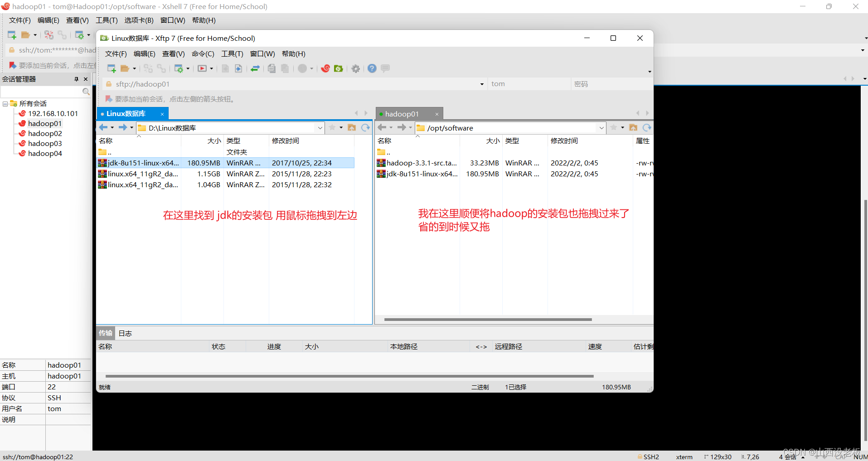Expand remote path /opt/software dropdown

pyautogui.click(x=601, y=128)
